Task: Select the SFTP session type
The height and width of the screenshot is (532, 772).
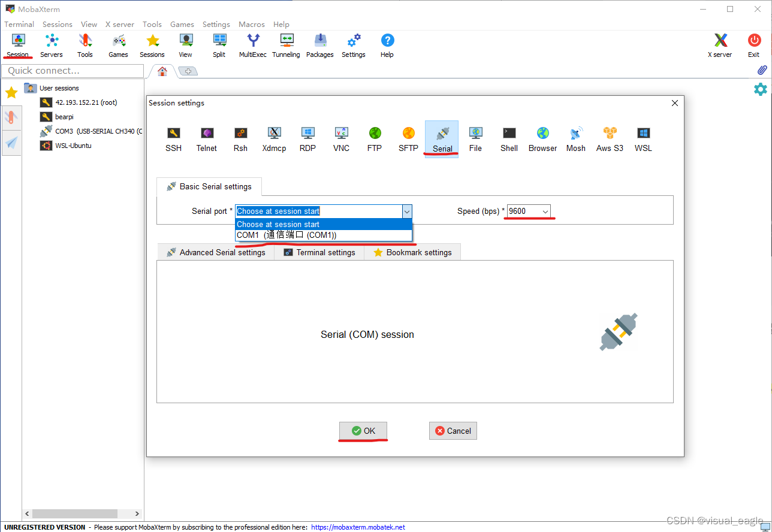Action: [x=409, y=140]
